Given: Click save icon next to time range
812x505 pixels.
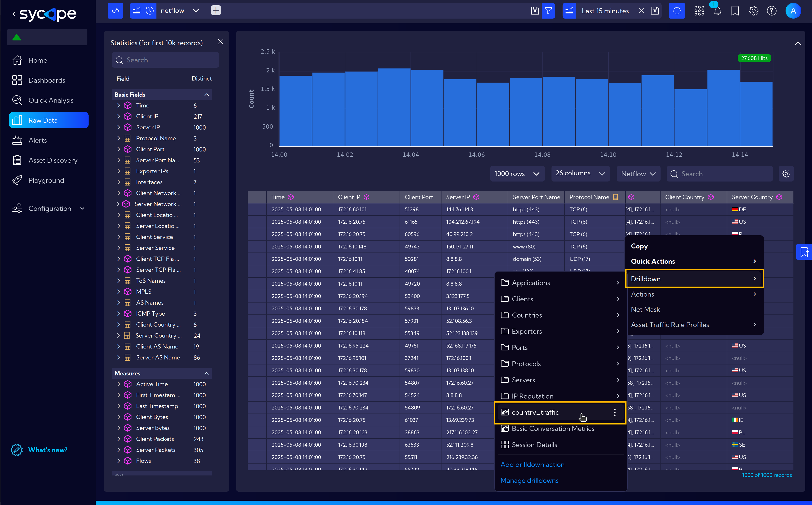Looking at the screenshot, I should click(655, 11).
